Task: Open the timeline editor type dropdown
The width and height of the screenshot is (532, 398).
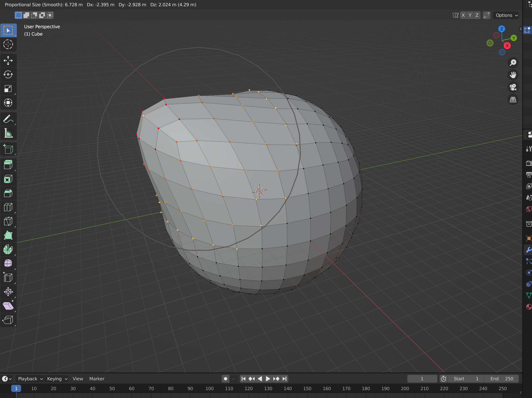Action: click(x=7, y=379)
